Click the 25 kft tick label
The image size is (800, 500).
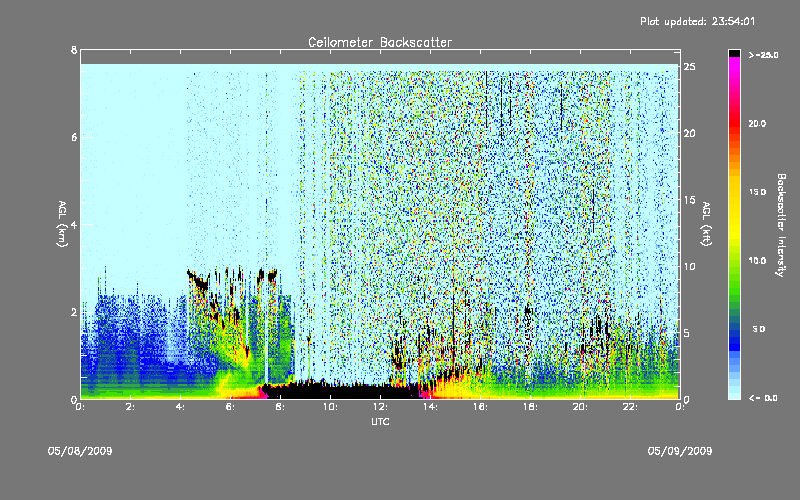tap(689, 66)
